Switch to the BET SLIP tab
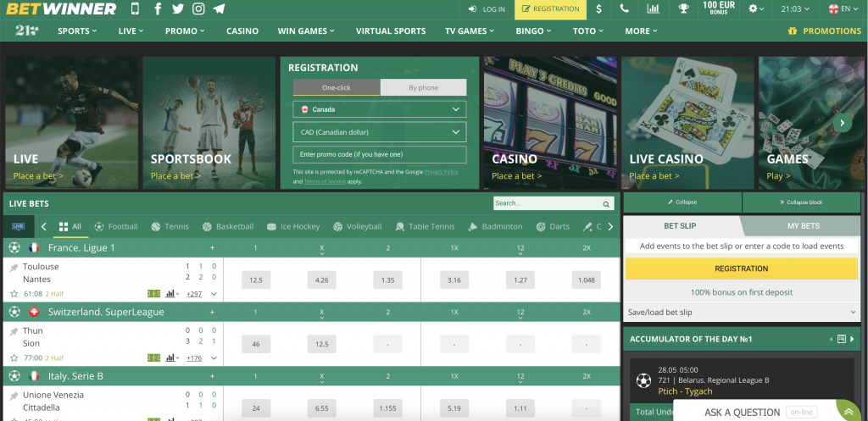 point(680,225)
